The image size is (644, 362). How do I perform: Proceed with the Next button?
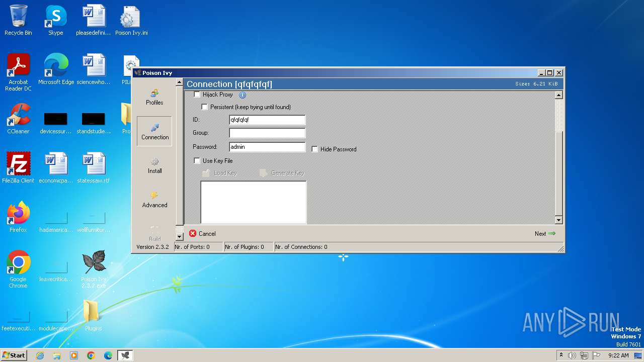coord(545,234)
